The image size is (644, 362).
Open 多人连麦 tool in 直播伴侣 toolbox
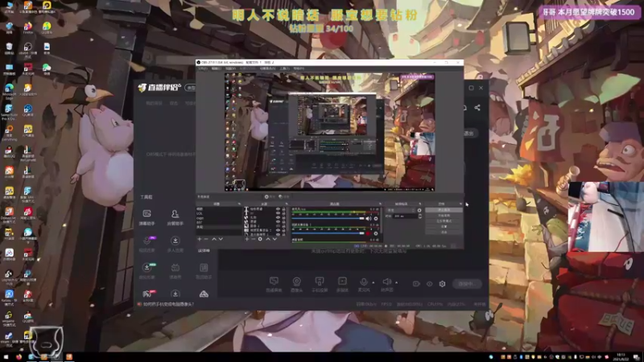tap(175, 244)
